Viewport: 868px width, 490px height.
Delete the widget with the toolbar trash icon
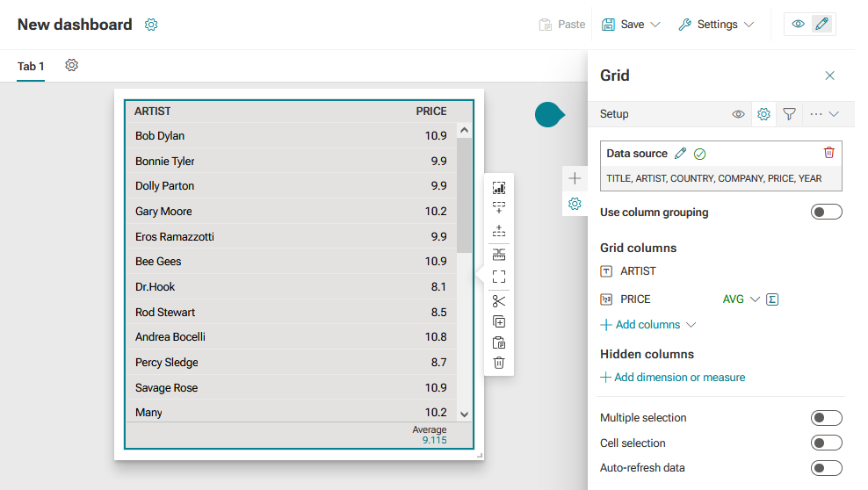(x=499, y=363)
